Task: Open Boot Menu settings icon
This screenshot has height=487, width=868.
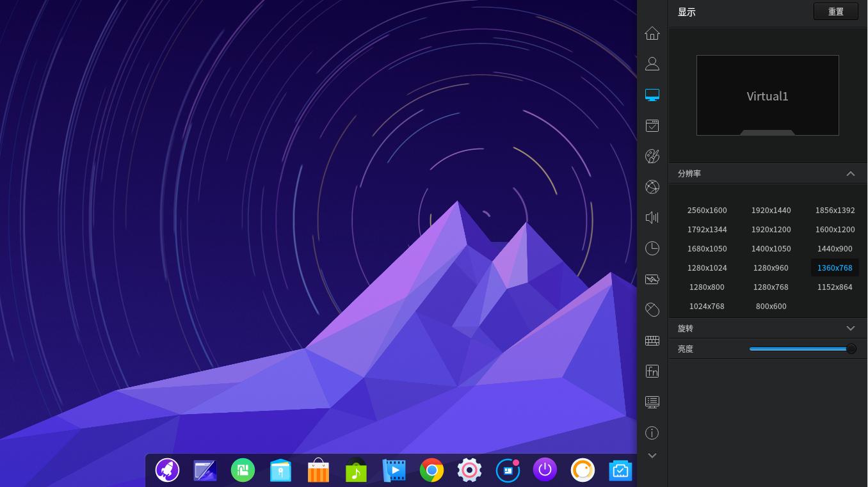Action: click(x=652, y=402)
